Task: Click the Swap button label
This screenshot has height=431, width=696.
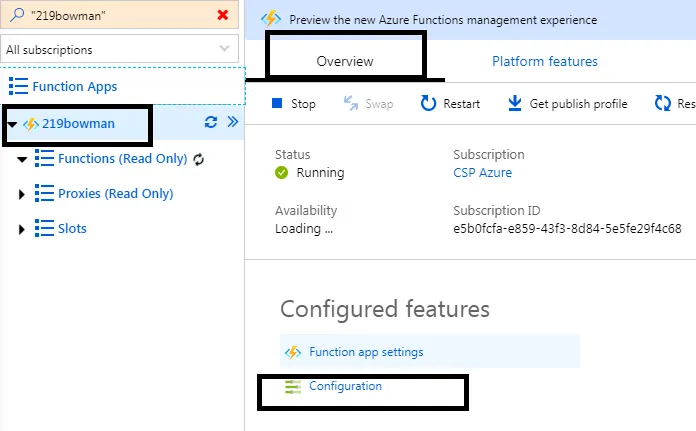Action: 379,104
